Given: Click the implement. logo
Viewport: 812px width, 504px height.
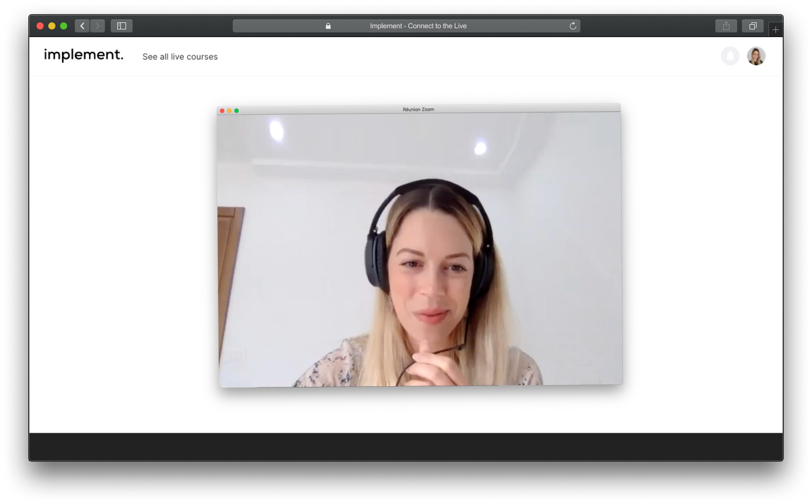Looking at the screenshot, I should point(84,55).
